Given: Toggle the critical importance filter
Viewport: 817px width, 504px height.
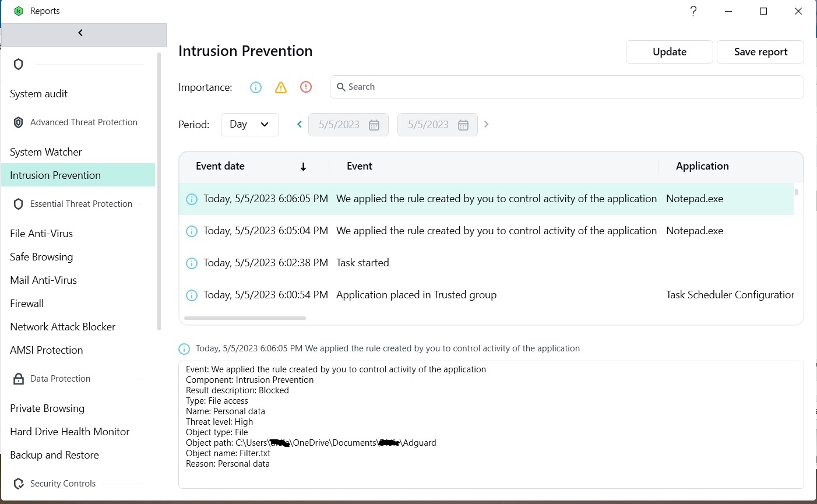Looking at the screenshot, I should tap(306, 87).
